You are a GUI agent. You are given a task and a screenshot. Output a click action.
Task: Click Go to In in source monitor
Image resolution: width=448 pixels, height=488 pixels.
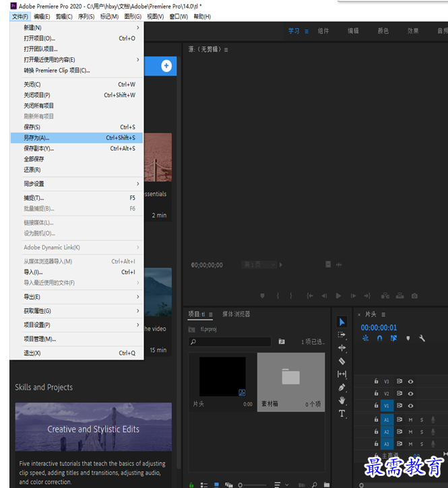pyautogui.click(x=309, y=295)
